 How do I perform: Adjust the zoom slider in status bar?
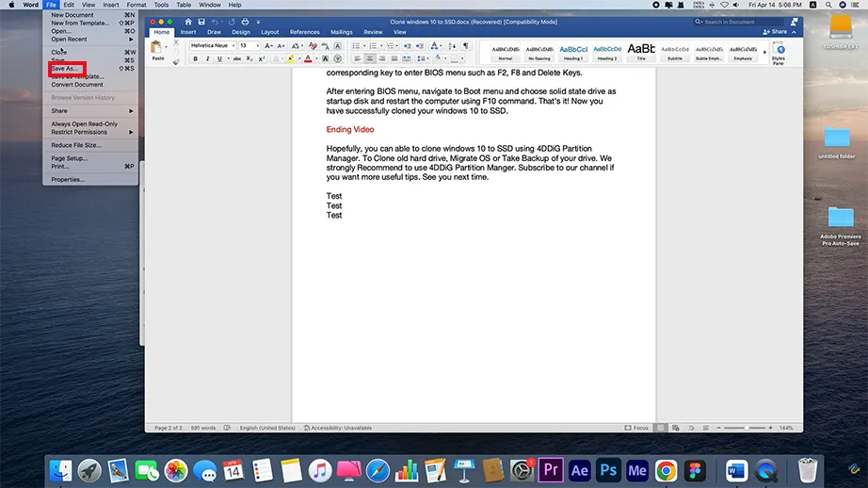point(745,428)
